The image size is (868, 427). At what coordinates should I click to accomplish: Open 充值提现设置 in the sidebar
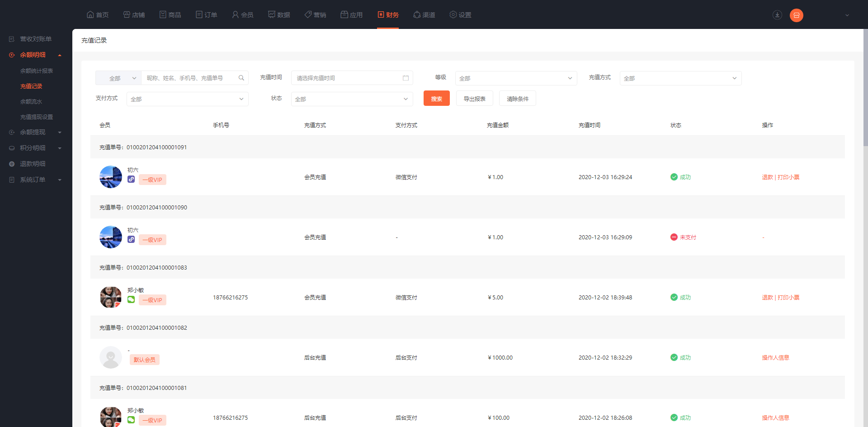click(x=37, y=117)
